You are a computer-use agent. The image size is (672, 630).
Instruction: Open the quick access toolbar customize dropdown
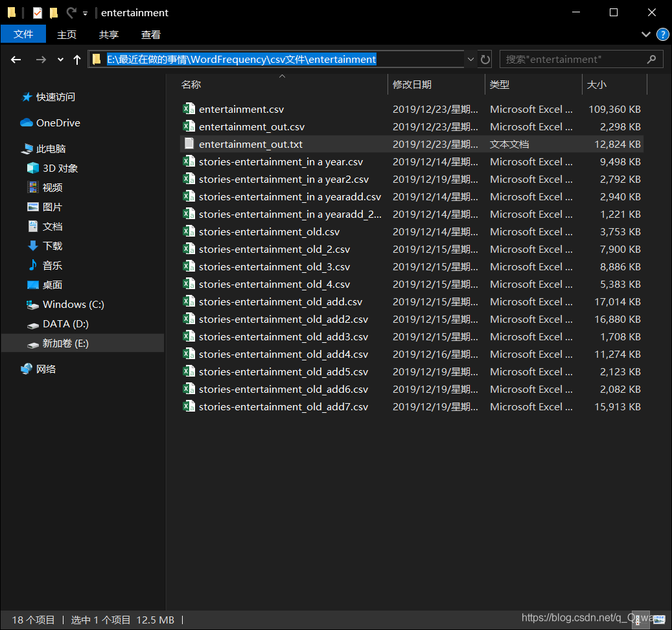tap(86, 14)
